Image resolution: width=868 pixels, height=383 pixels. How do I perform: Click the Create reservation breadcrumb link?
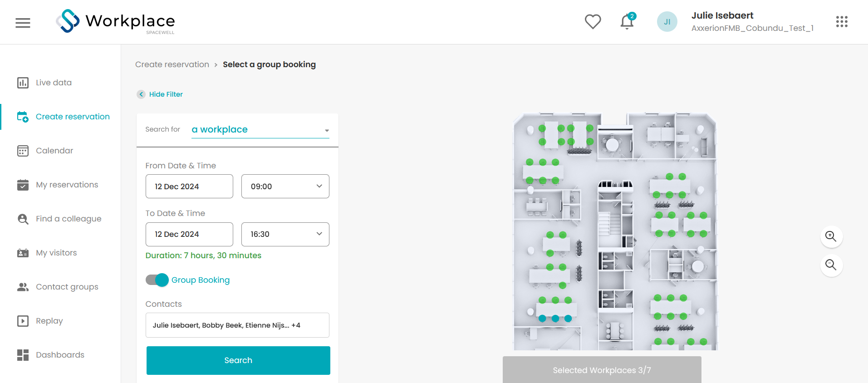click(172, 64)
